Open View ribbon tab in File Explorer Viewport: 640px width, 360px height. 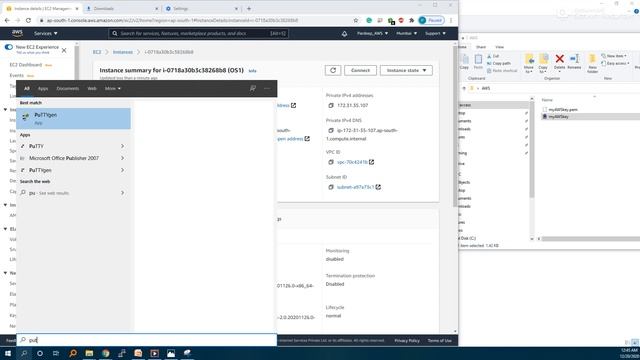coord(499,47)
